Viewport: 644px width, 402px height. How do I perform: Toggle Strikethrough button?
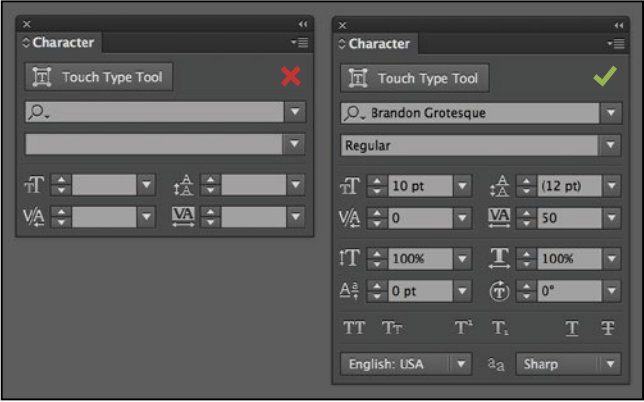[x=607, y=328]
